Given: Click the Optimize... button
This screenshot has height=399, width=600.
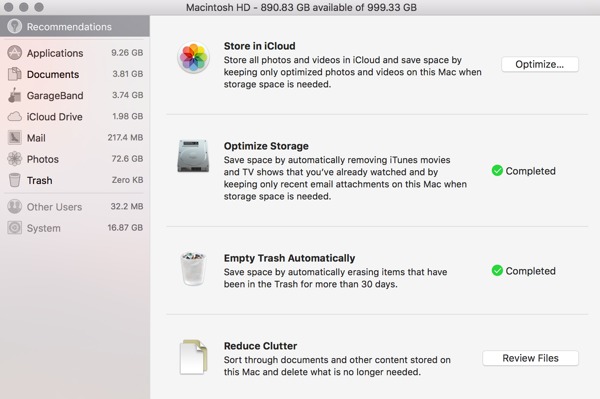Looking at the screenshot, I should pos(540,64).
